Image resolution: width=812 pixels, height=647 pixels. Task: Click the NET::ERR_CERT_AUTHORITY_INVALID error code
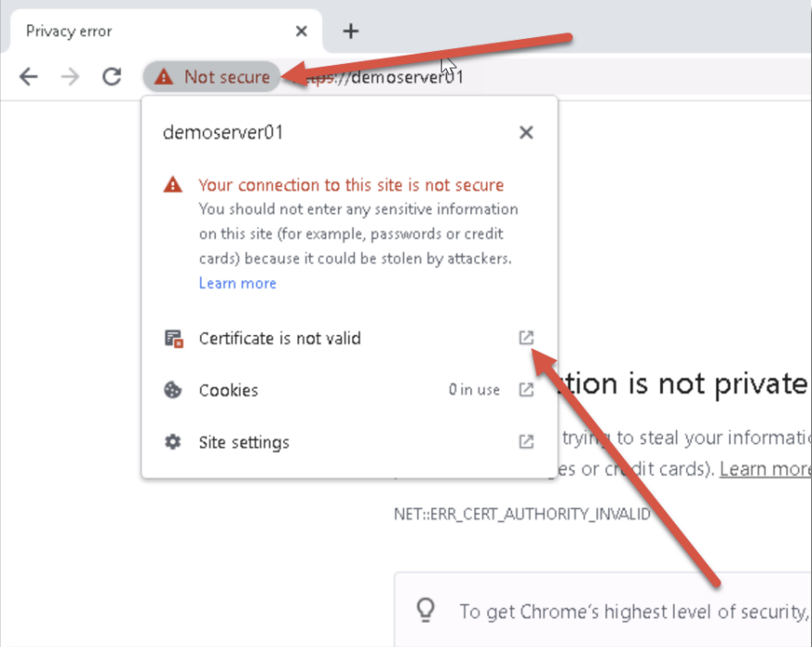(x=522, y=514)
